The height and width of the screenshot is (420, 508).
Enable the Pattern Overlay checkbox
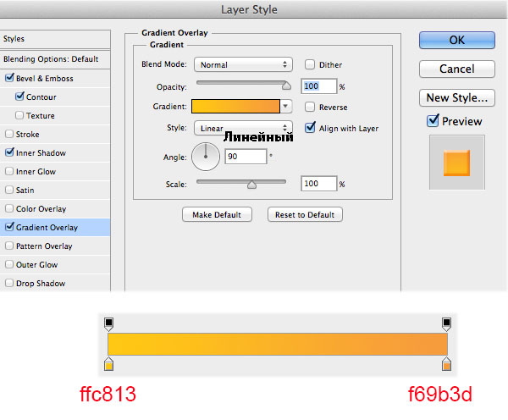[x=9, y=246]
